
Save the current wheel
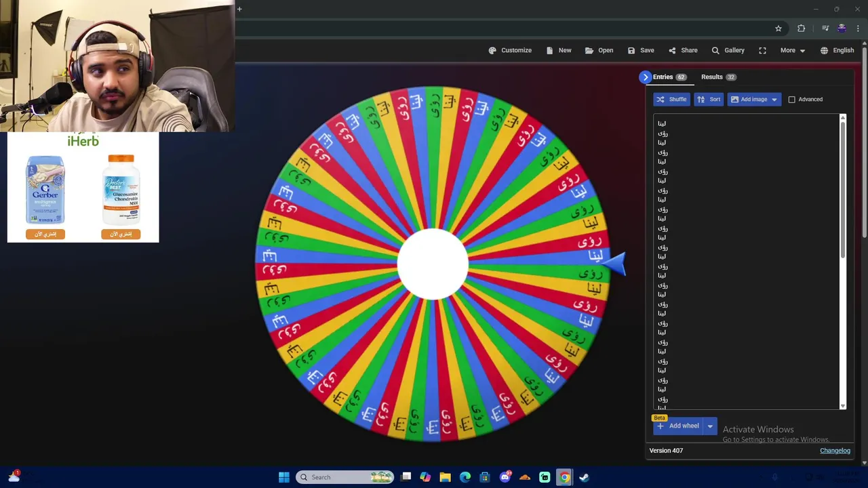tap(641, 50)
